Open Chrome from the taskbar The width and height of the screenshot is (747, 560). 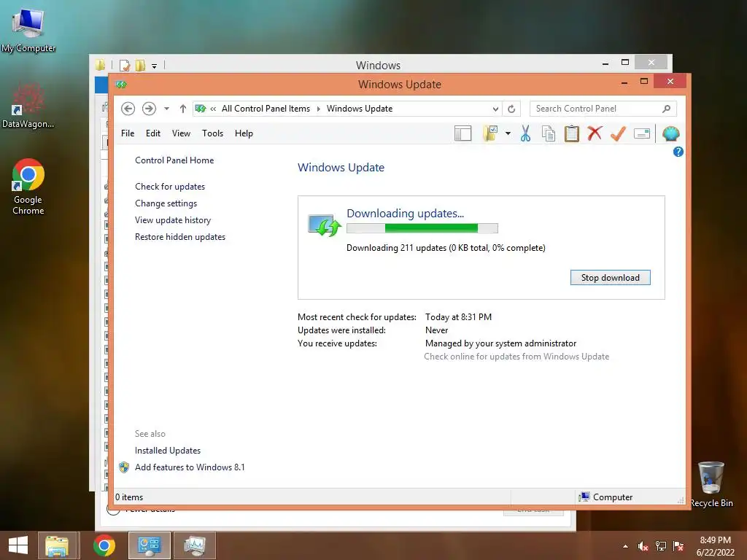(x=104, y=545)
